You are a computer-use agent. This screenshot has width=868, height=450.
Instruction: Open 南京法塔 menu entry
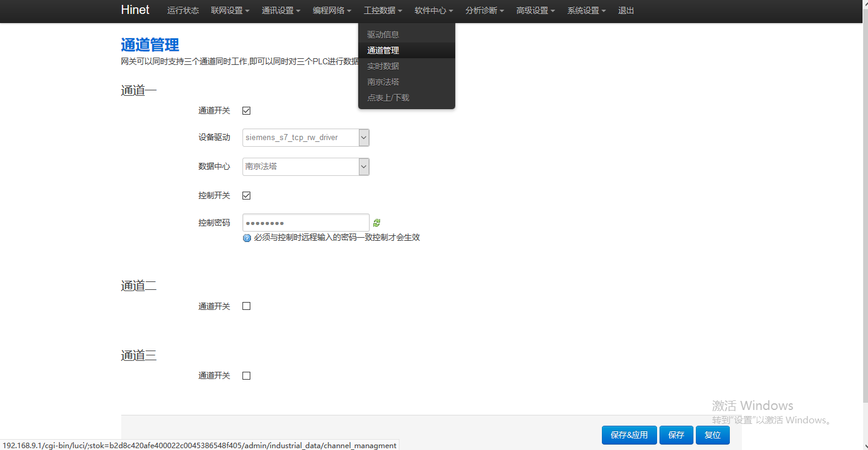point(383,82)
